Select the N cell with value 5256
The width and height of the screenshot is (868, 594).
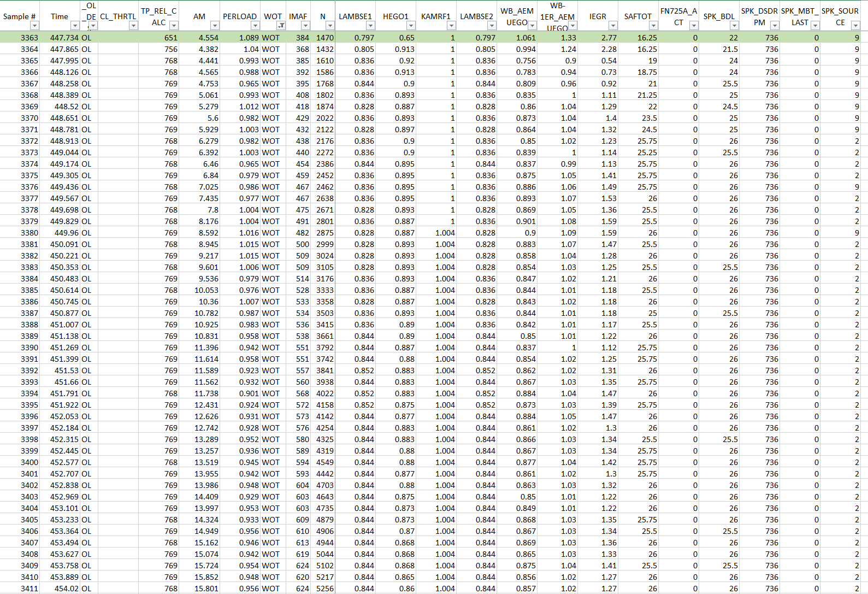(323, 589)
